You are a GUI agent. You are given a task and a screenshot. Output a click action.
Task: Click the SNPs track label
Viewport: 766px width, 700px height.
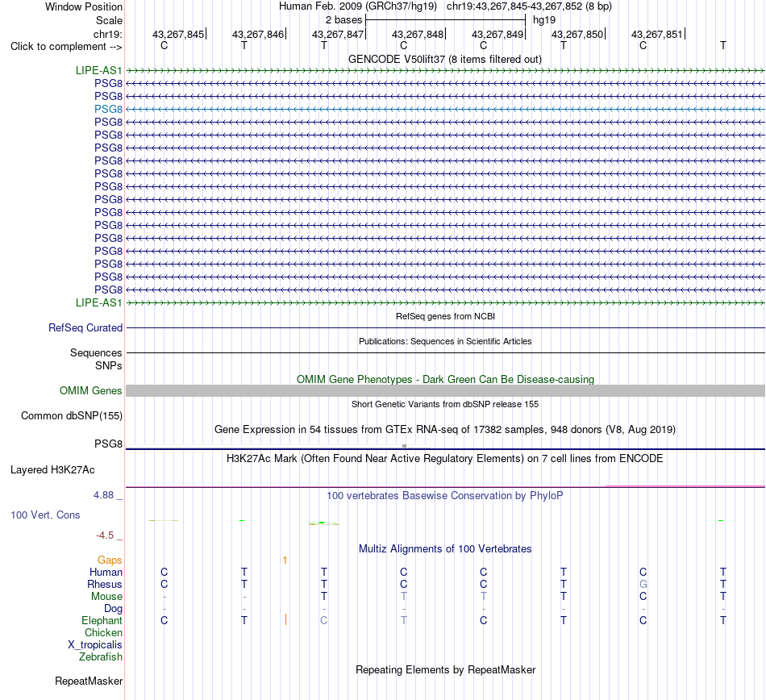point(109,365)
